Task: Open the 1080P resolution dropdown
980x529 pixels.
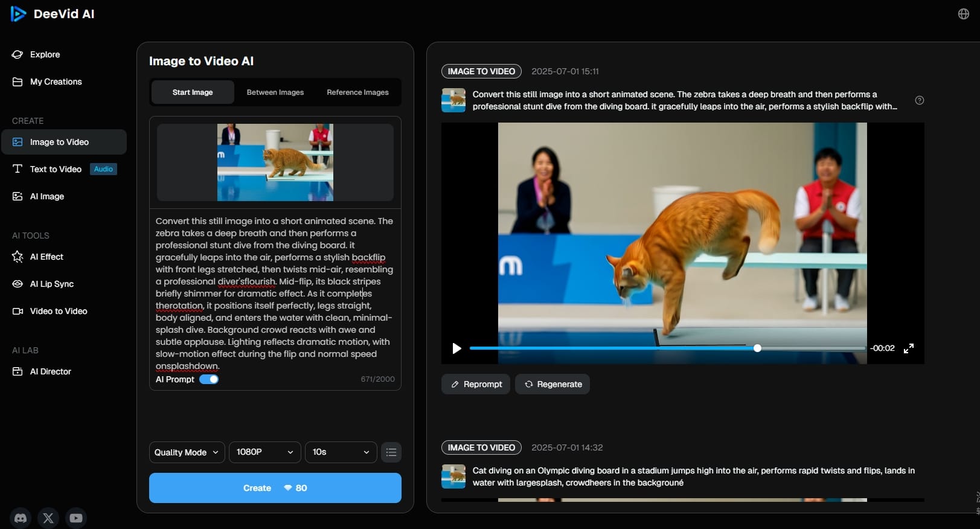Action: click(265, 452)
